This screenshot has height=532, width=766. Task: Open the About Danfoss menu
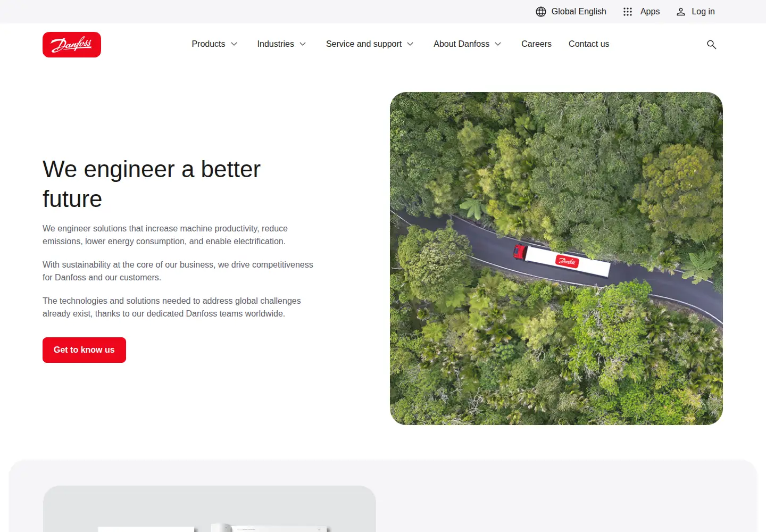(x=462, y=44)
